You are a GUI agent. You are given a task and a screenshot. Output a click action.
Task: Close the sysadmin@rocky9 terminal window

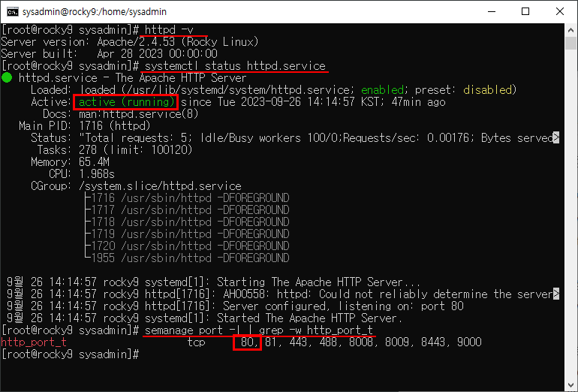pos(559,11)
